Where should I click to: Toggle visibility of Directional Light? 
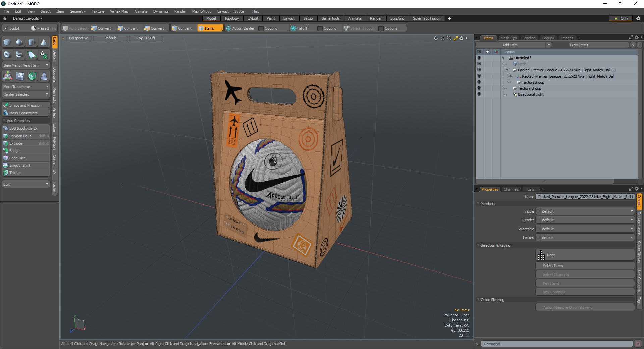pyautogui.click(x=479, y=94)
